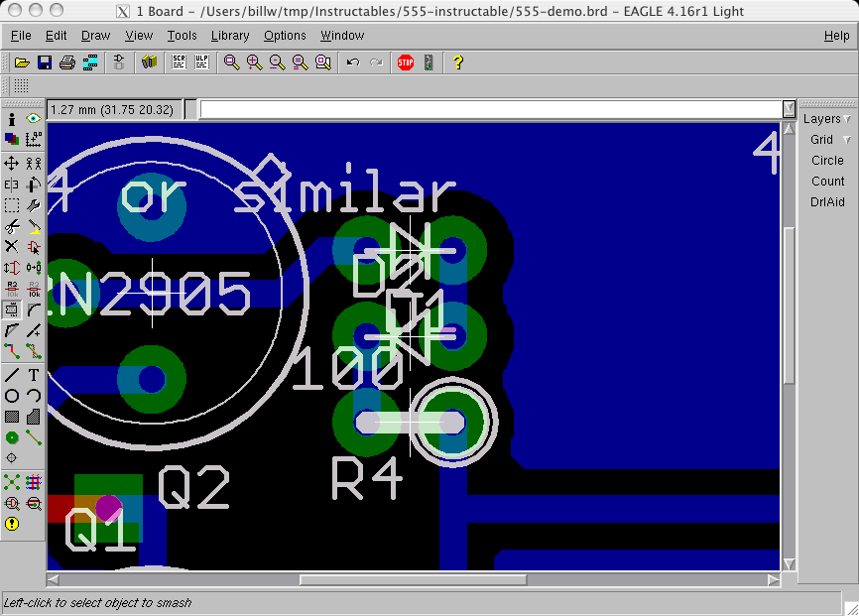Run the Ratsnest tool
Viewport: 859px width, 616px height.
point(12,482)
